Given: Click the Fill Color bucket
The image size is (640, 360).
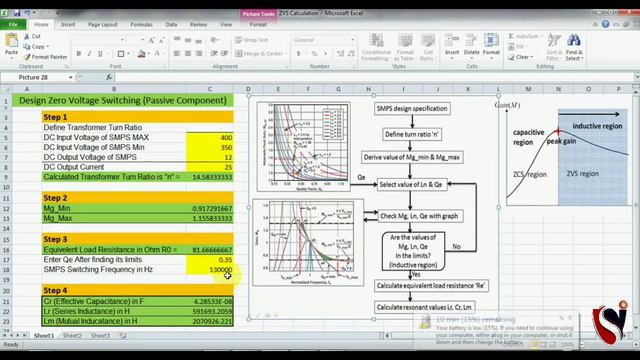Looking at the screenshot, I should [x=141, y=53].
